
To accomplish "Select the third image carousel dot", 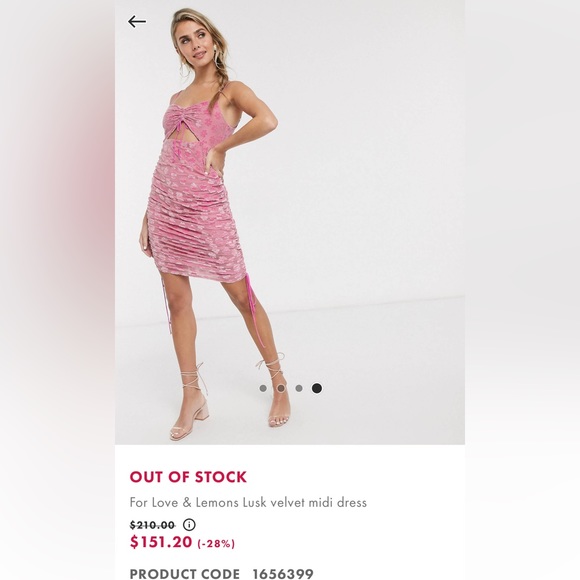I will click(299, 388).
